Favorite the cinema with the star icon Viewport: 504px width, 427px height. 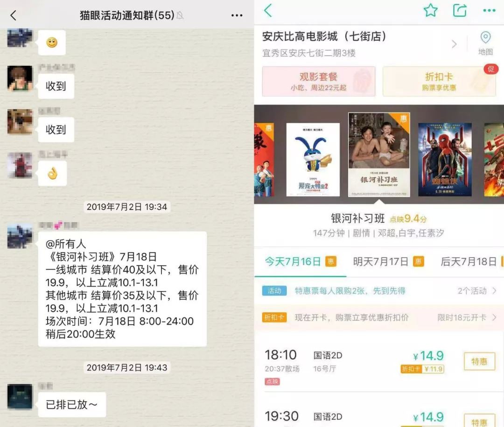pos(430,10)
